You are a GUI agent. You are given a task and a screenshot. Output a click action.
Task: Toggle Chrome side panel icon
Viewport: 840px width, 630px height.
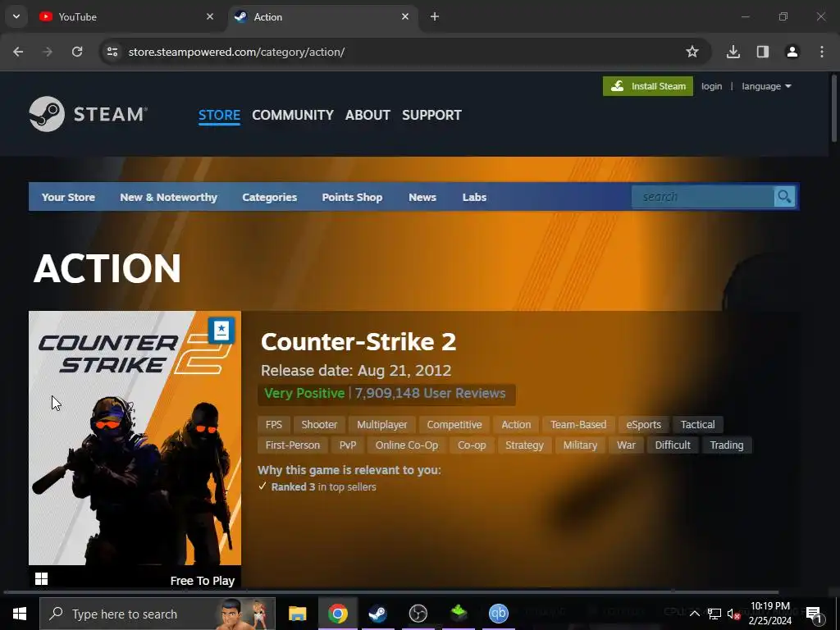point(763,52)
